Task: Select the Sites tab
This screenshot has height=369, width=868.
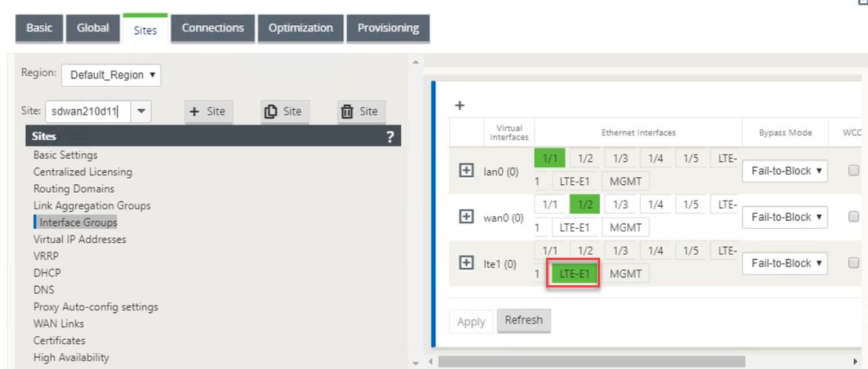Action: (145, 29)
